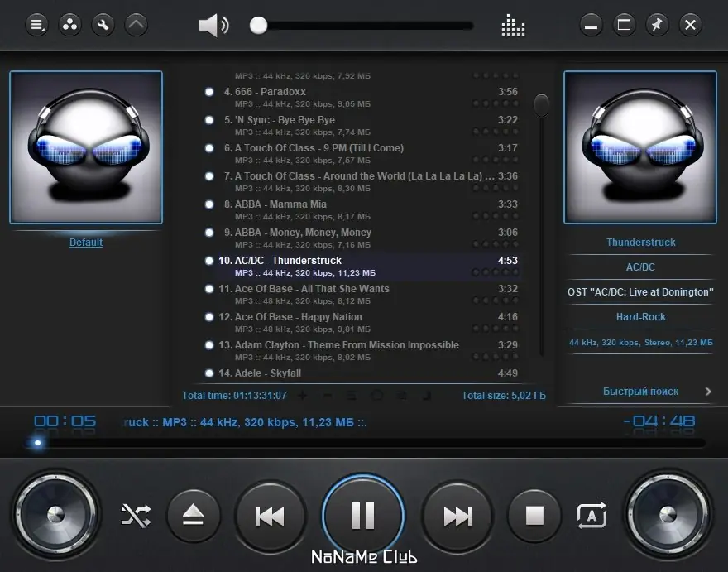The height and width of the screenshot is (572, 728).
Task: Click the track seek progress bar
Action: tap(366, 443)
